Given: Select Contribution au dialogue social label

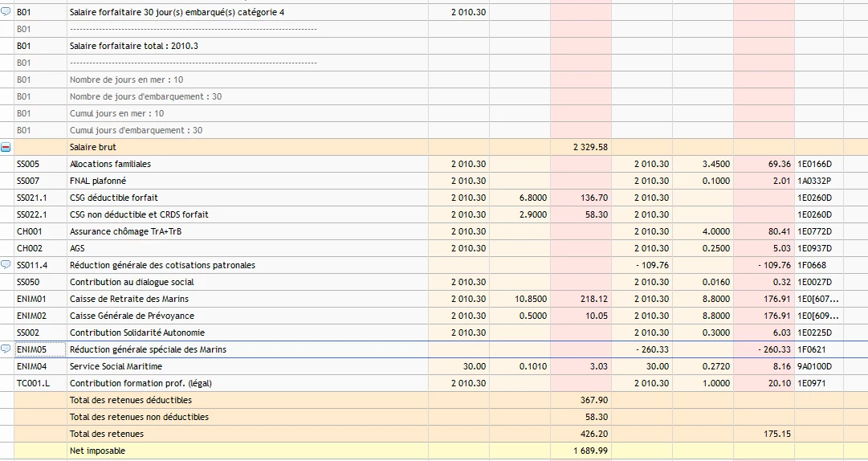Looking at the screenshot, I should pyautogui.click(x=132, y=282).
